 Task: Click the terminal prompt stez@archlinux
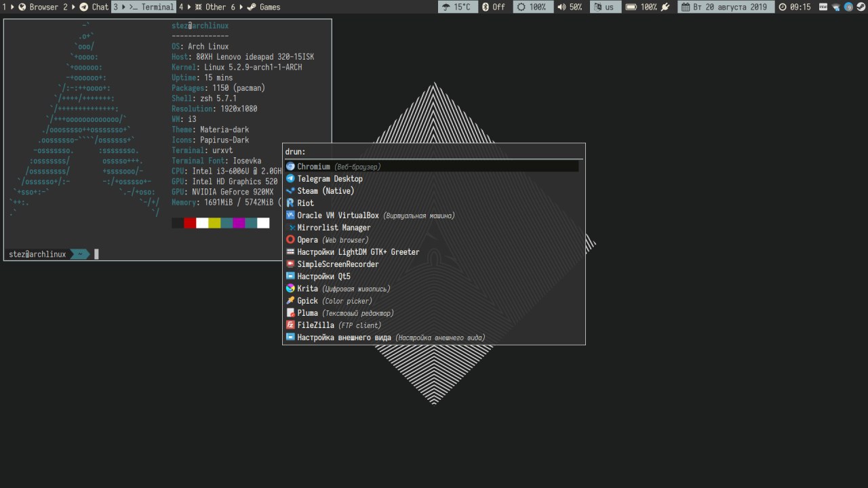click(x=37, y=254)
